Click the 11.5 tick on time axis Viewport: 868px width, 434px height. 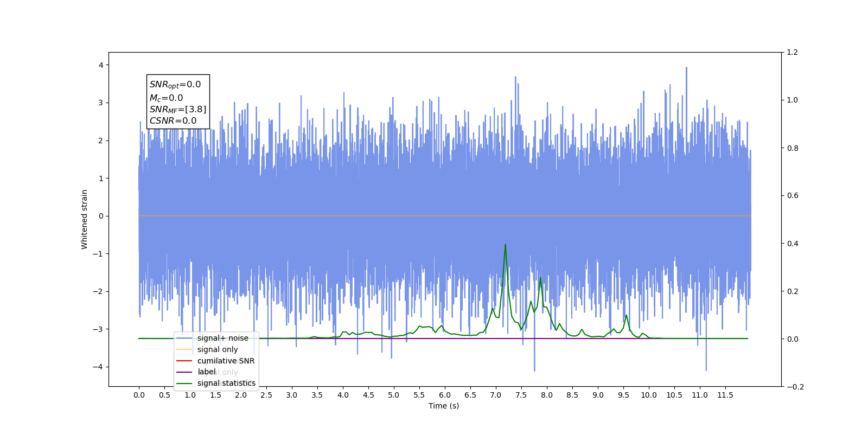pyautogui.click(x=725, y=395)
